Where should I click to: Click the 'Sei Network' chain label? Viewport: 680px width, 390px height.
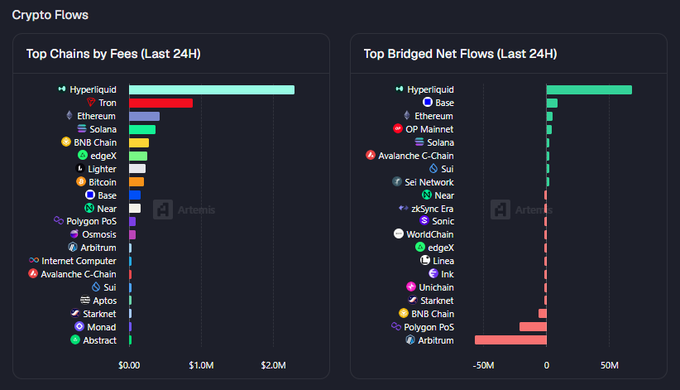(429, 182)
